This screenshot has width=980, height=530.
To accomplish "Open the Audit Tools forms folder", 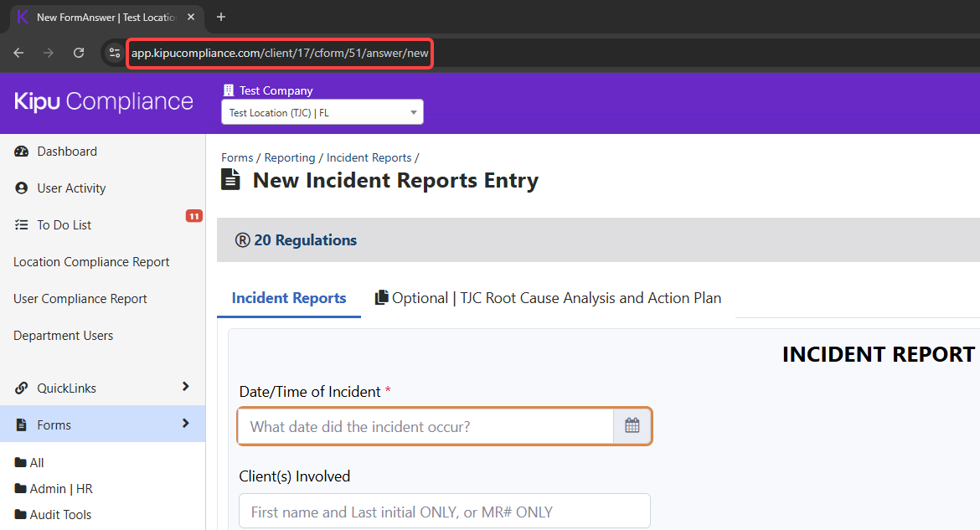I will pyautogui.click(x=60, y=514).
